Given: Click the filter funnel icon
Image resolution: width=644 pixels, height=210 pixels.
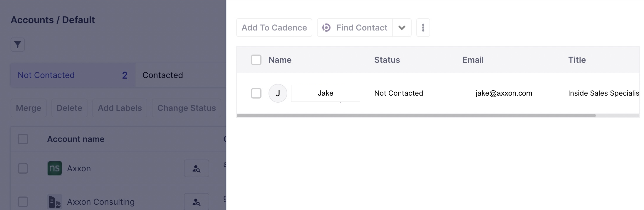Looking at the screenshot, I should pyautogui.click(x=18, y=45).
